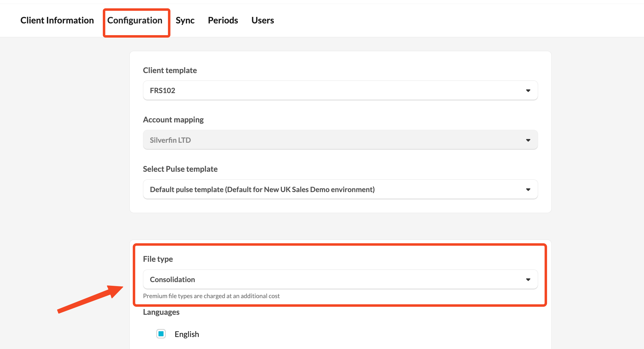Switch to the Configuration tab
The width and height of the screenshot is (644, 349).
point(135,20)
